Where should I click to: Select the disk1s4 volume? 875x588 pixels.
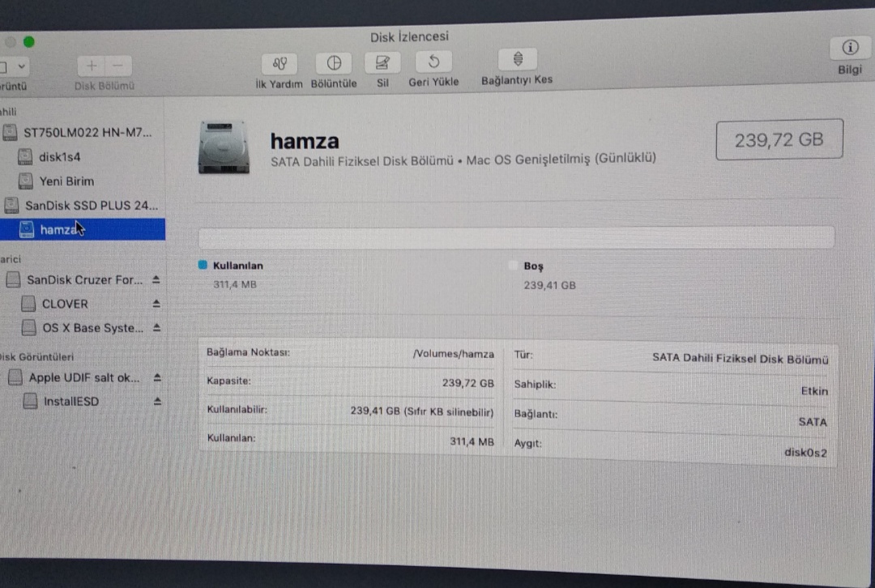pyautogui.click(x=59, y=157)
